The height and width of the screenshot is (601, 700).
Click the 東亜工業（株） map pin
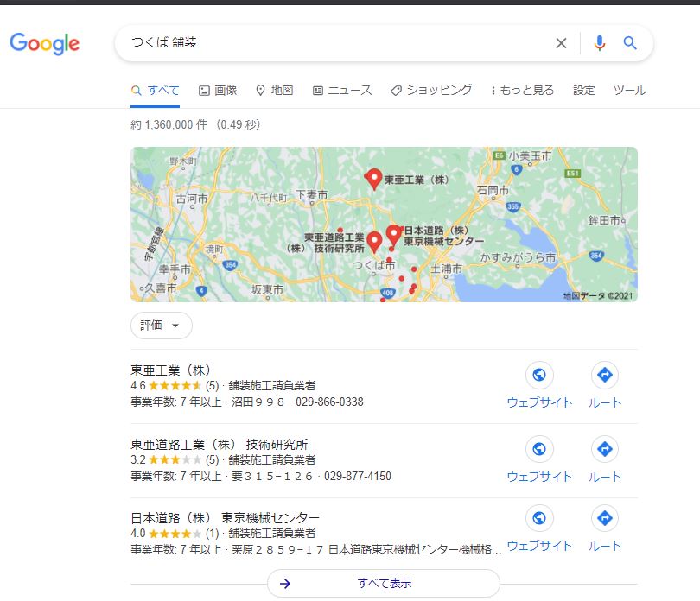point(373,179)
